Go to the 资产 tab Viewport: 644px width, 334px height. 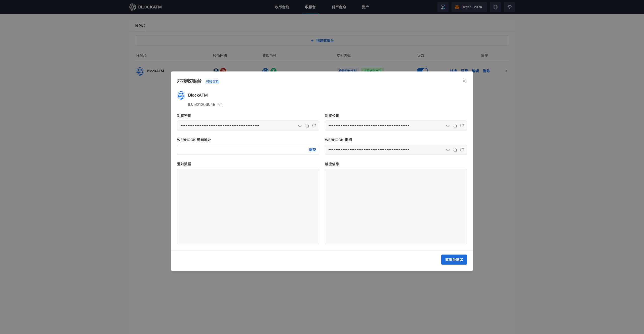click(365, 7)
